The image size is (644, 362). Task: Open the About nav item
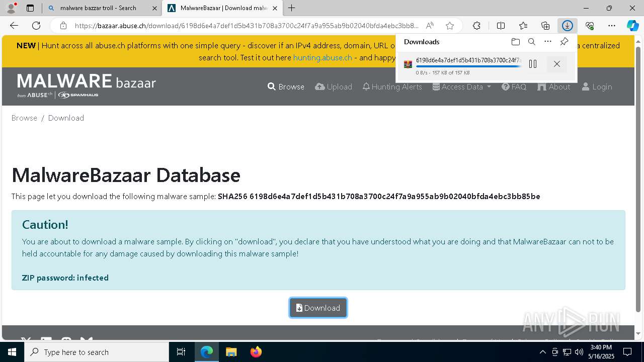pyautogui.click(x=554, y=86)
